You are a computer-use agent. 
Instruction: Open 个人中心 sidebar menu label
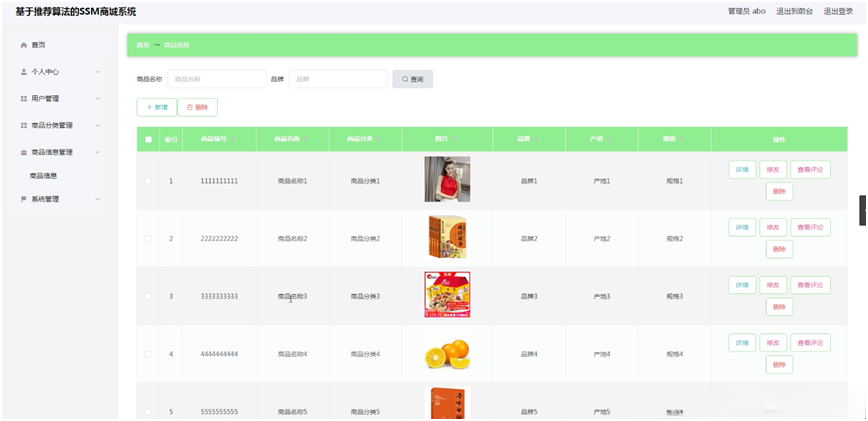pyautogui.click(x=45, y=72)
